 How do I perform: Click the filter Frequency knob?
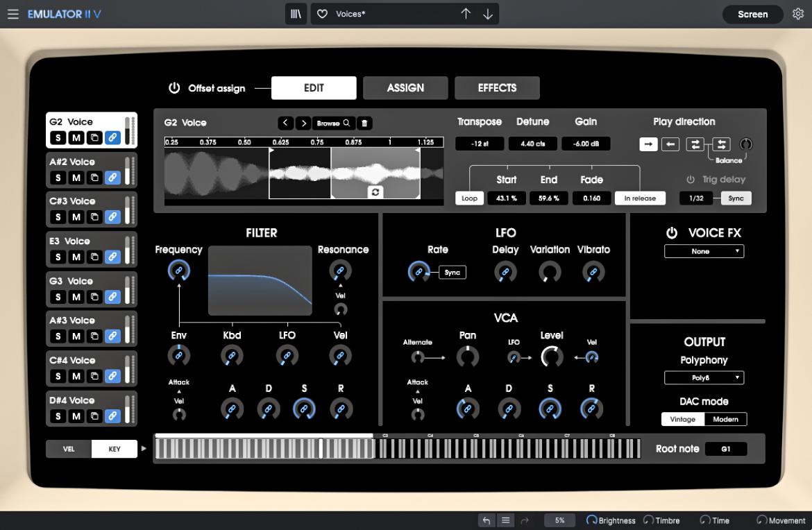pyautogui.click(x=178, y=271)
